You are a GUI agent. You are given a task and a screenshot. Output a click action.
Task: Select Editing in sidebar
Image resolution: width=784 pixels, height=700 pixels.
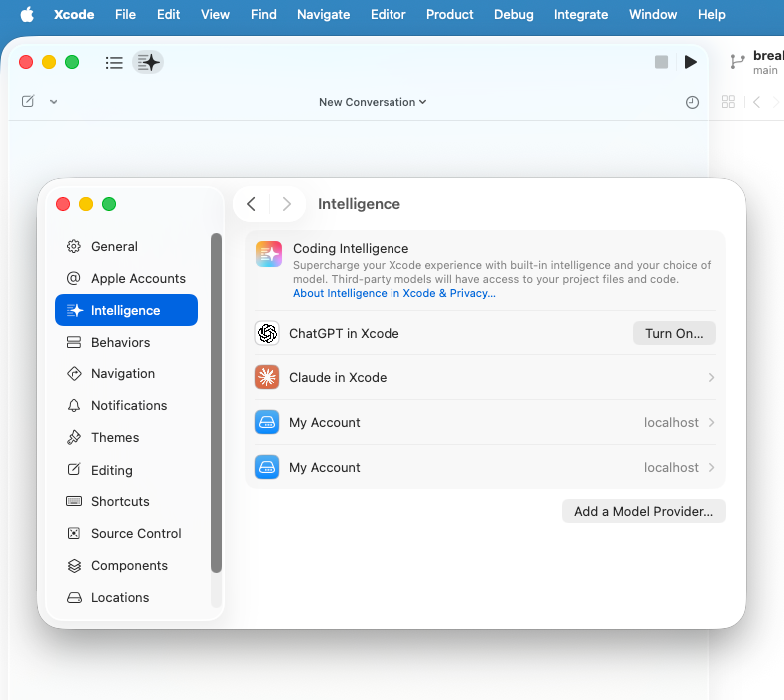pyautogui.click(x=126, y=470)
